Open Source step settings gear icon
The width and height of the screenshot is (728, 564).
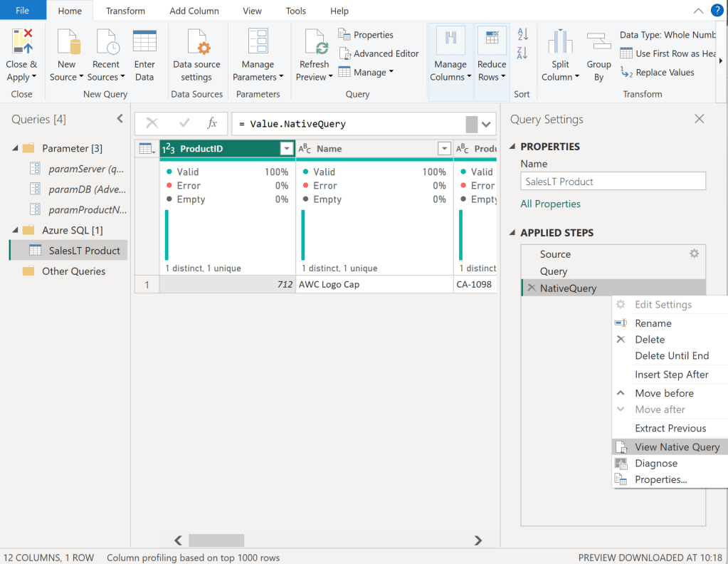[694, 254]
